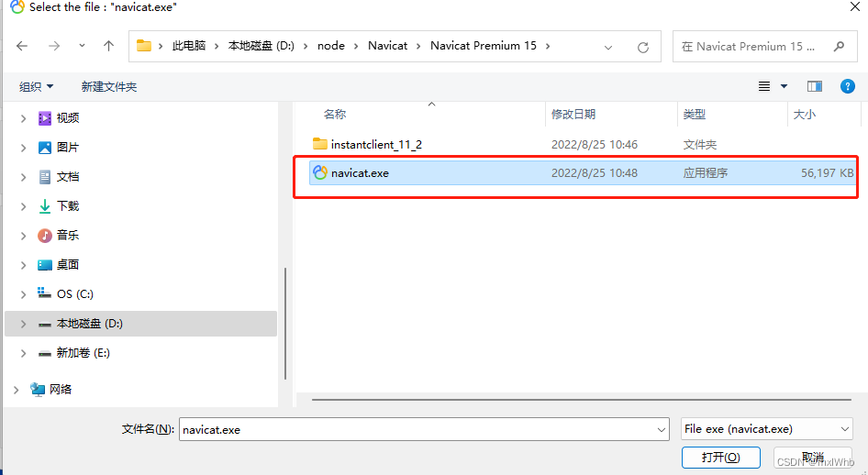Select 下载 in the navigation pane
This screenshot has height=475, width=868.
68,205
